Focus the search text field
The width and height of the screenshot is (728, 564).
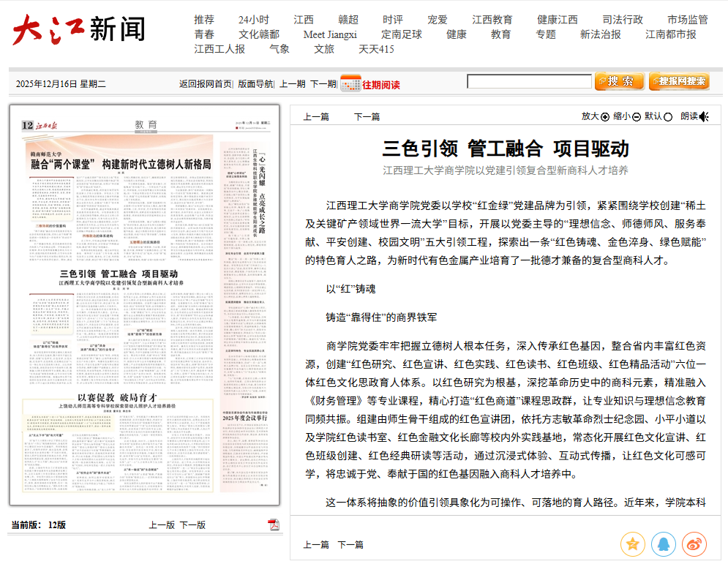tap(529, 82)
